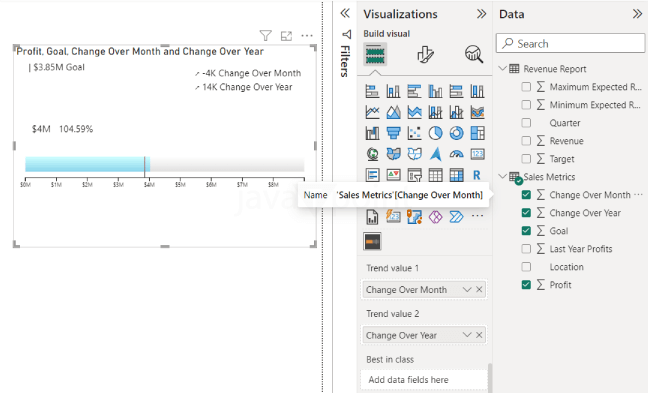Open more options for Change Over Month field
The image size is (648, 393).
click(x=638, y=195)
